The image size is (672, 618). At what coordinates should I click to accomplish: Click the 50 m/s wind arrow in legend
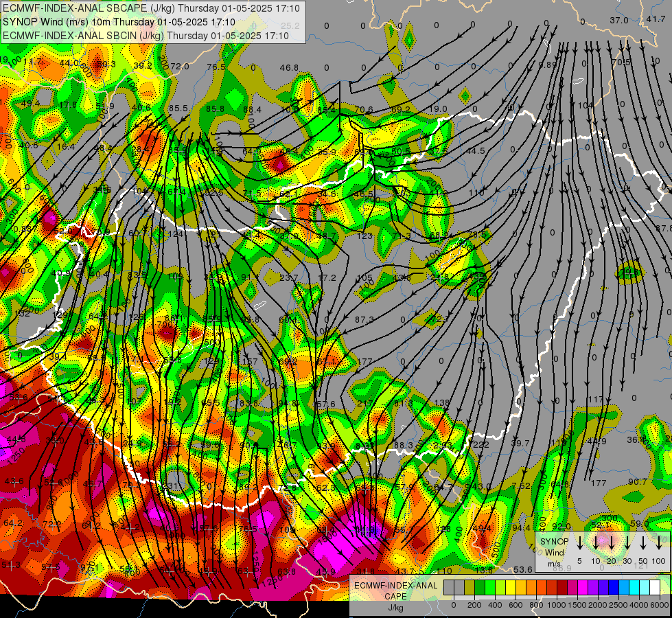[643, 543]
